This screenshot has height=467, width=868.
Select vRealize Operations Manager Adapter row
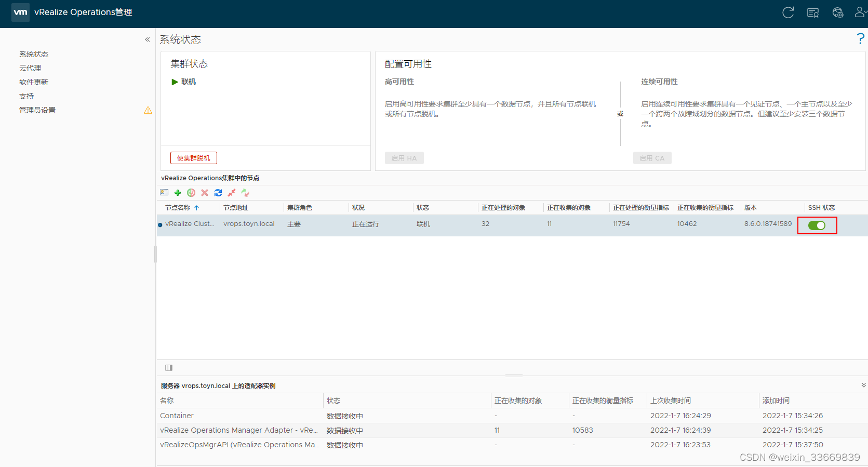(512, 430)
